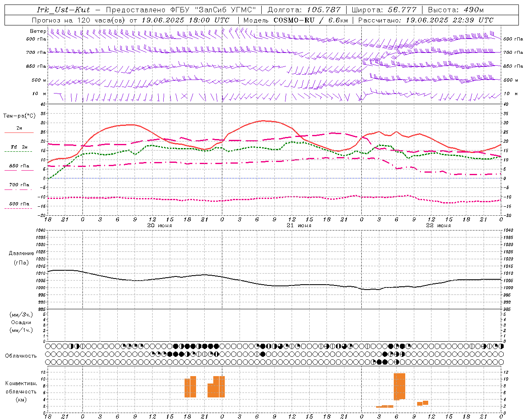525x420 pixels.
Task: Click the 500 м wind level label on left
Action: (39, 80)
